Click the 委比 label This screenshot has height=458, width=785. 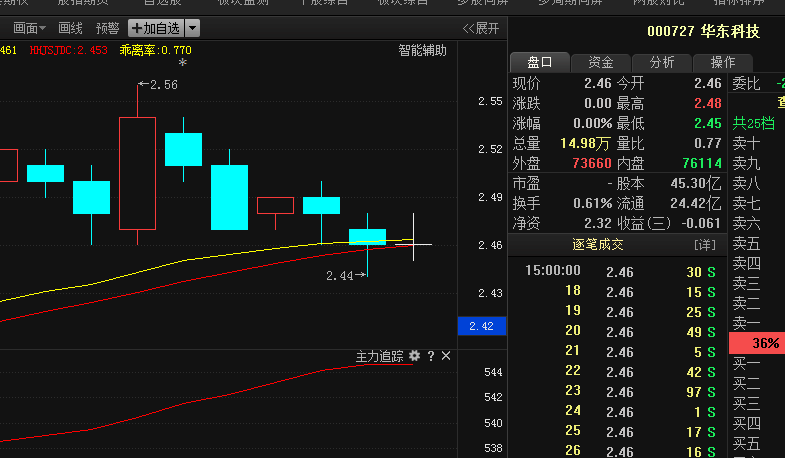coord(746,84)
